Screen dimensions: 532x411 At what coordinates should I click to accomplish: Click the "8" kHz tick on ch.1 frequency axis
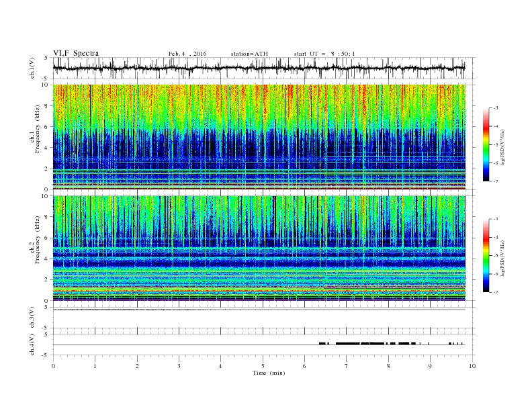coord(46,106)
